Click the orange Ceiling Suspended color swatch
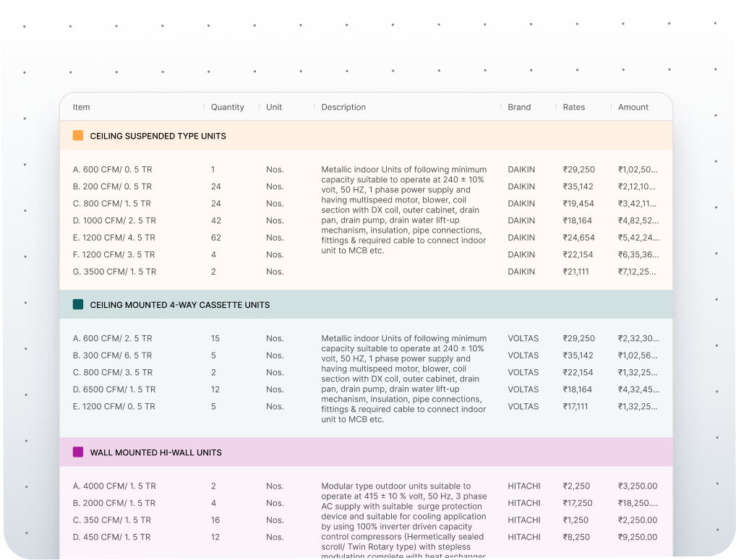 pos(78,136)
